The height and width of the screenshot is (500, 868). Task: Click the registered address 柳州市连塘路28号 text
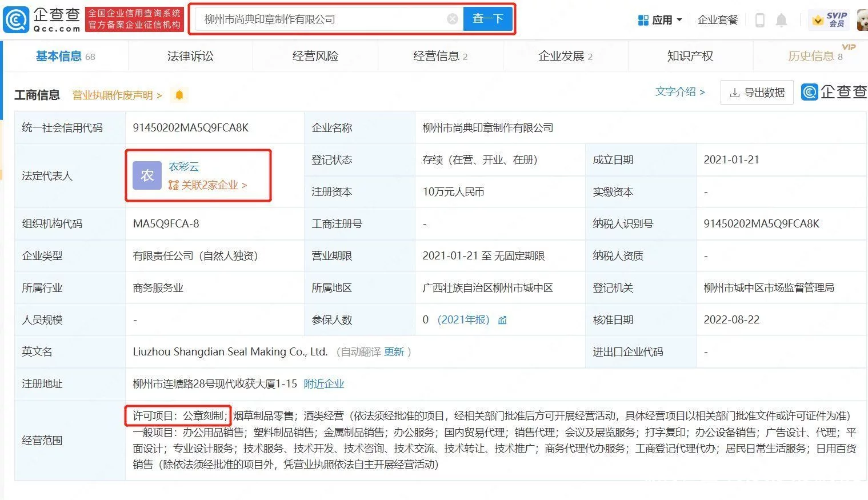coord(215,384)
